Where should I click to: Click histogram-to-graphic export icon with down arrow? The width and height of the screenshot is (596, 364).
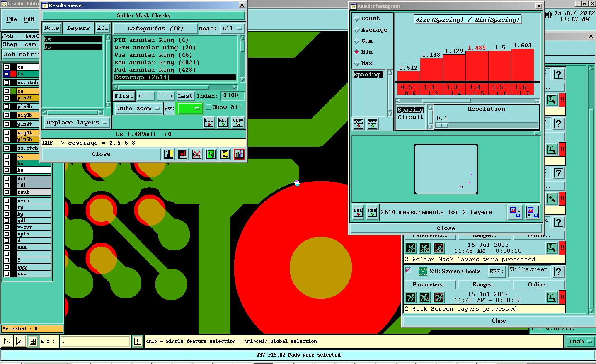[515, 212]
